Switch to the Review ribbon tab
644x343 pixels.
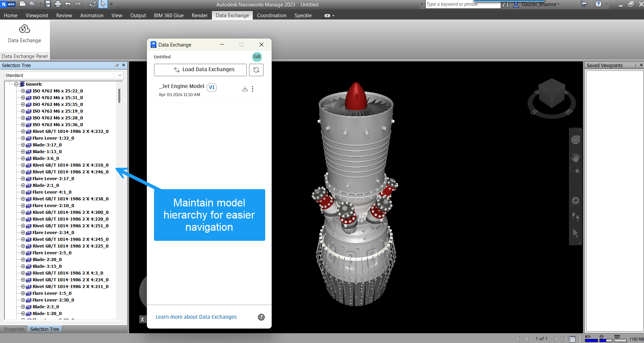click(64, 16)
